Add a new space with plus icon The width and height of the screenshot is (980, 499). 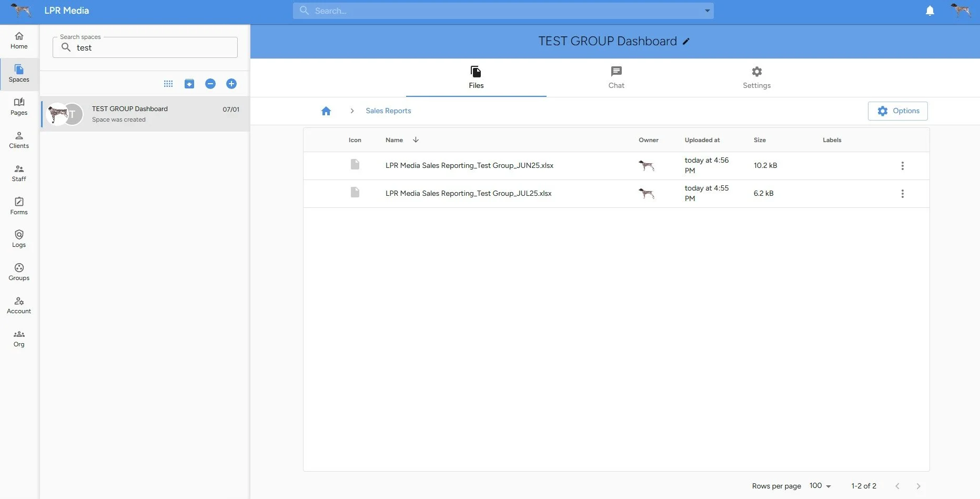[x=231, y=84]
